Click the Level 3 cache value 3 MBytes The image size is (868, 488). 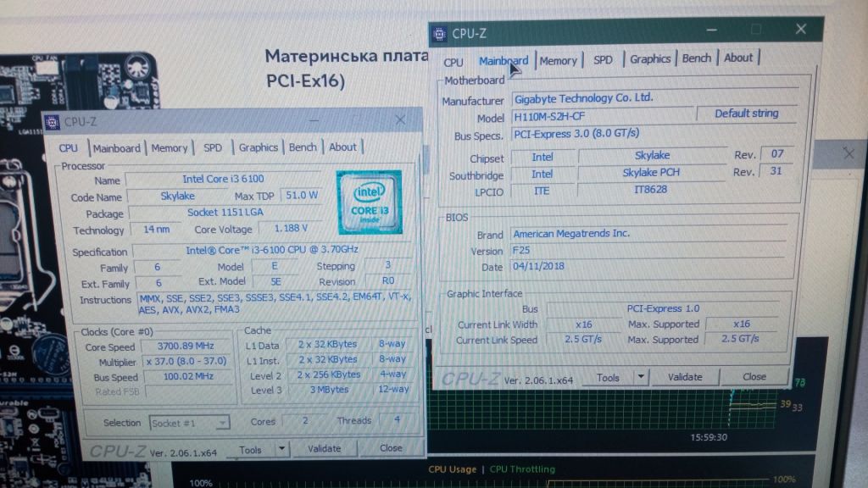coord(329,390)
